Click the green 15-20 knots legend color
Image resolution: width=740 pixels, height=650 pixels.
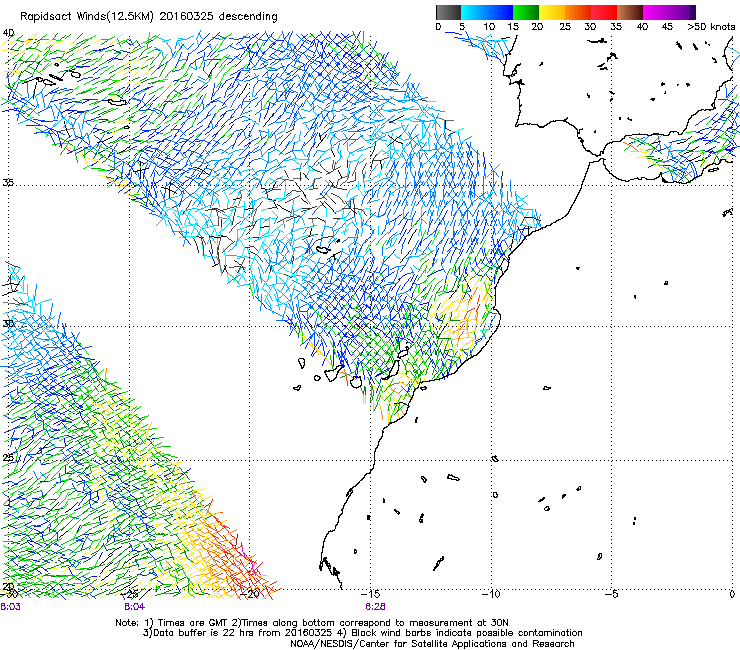pos(526,12)
